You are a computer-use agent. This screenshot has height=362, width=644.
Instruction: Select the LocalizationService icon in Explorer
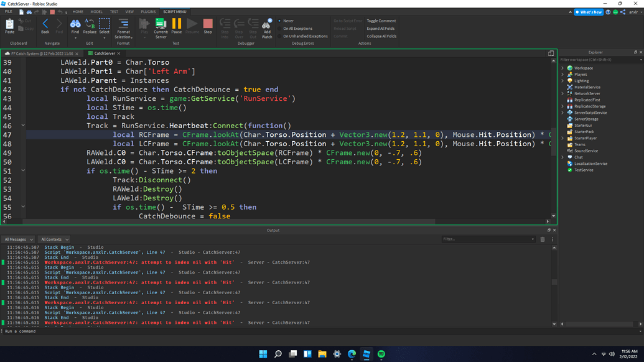(570, 164)
